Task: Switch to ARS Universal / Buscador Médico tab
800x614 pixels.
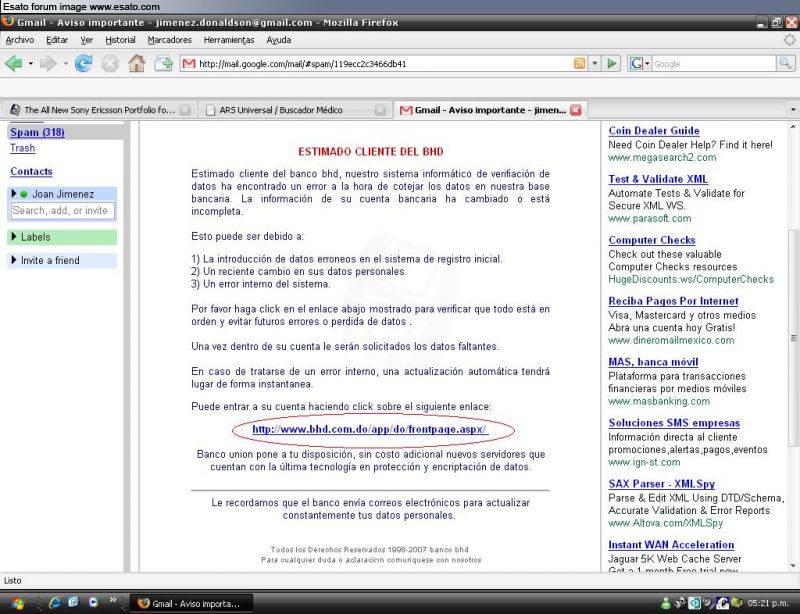Action: tap(294, 110)
